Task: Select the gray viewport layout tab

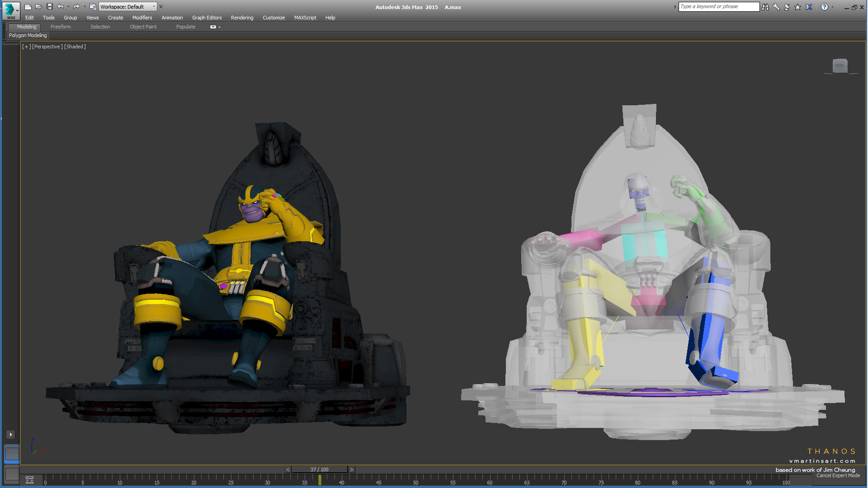Action: click(x=12, y=474)
